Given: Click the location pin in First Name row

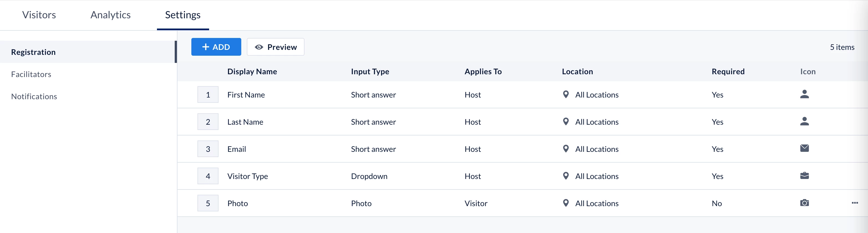Looking at the screenshot, I should click(x=566, y=94).
